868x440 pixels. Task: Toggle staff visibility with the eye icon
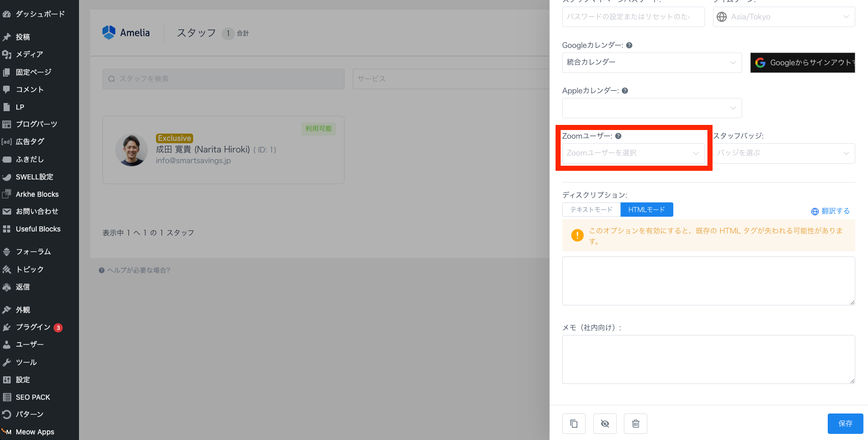[604, 424]
